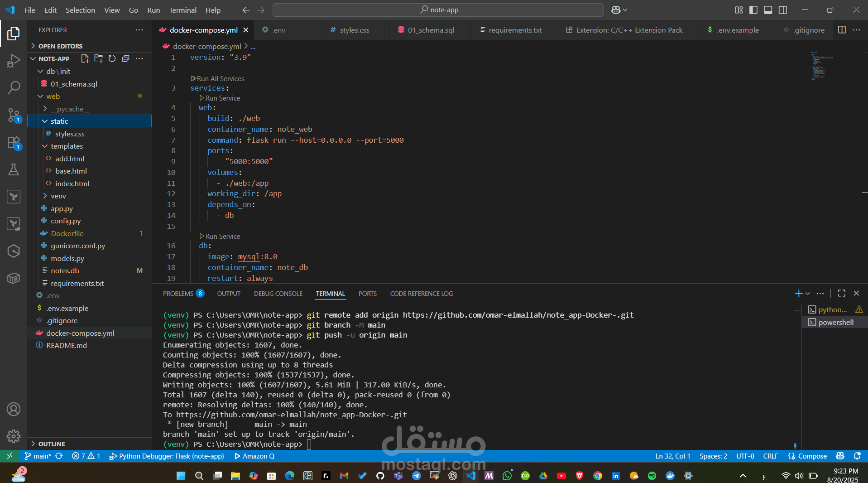Create a new file in NOTE-APP explorer

[85, 58]
